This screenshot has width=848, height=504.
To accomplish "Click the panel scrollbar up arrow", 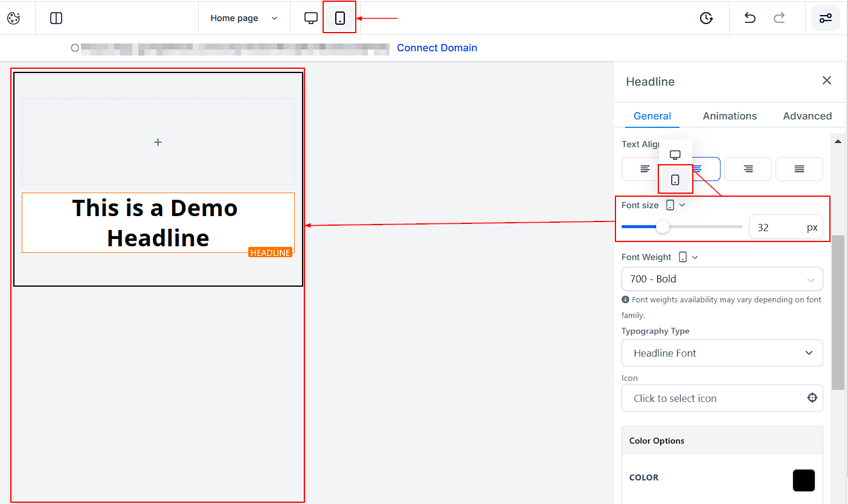I will pos(838,141).
